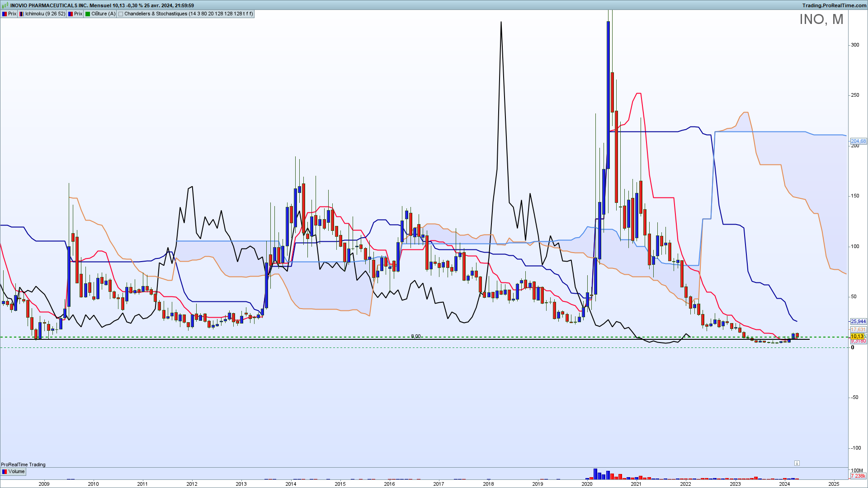
Task: Click the 7.238k volume value label
Action: click(858, 476)
